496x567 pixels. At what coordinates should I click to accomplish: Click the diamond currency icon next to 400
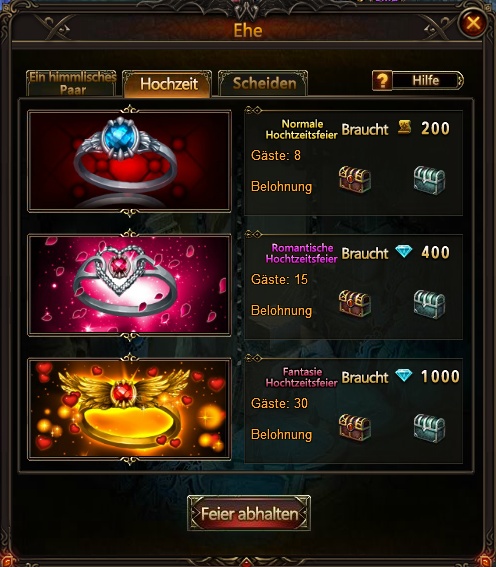click(x=403, y=251)
